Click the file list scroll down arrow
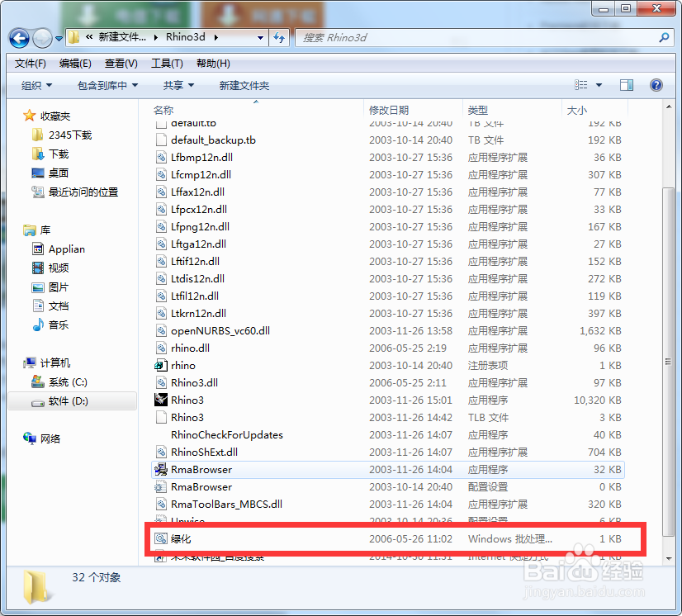The height and width of the screenshot is (616, 682). click(669, 558)
